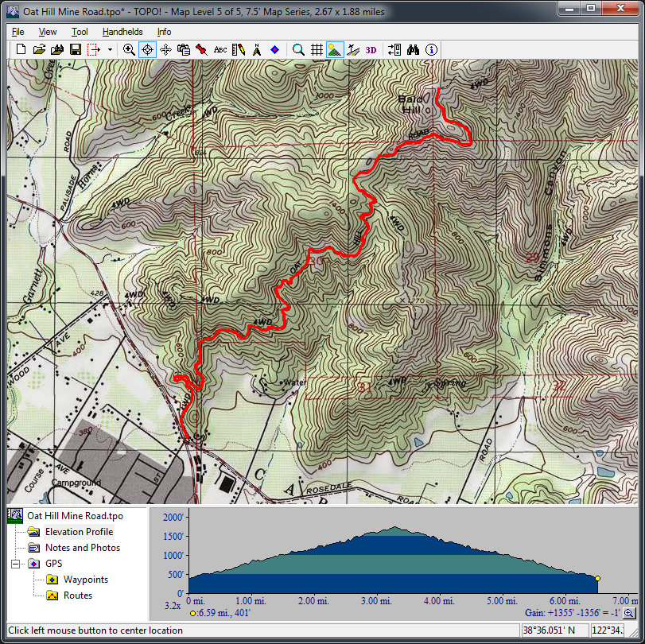Open the Handhelds menu
The width and height of the screenshot is (645, 644).
click(122, 32)
